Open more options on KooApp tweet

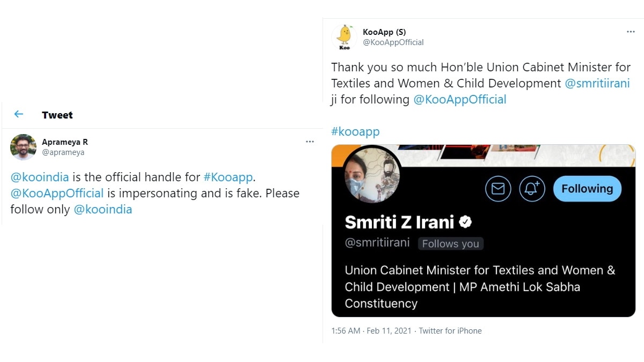[631, 32]
